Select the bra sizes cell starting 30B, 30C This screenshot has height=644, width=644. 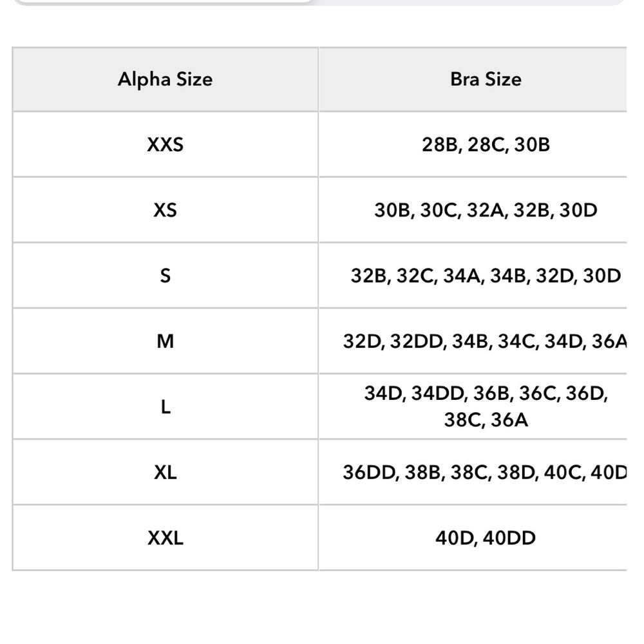click(472, 210)
